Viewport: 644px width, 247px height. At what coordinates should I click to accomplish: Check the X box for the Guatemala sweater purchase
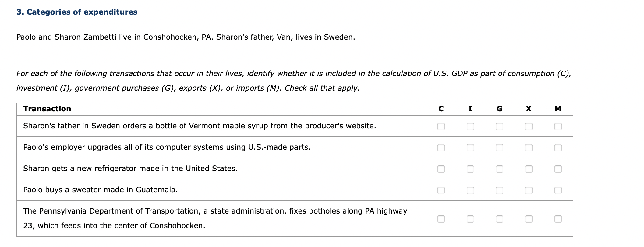point(529,190)
